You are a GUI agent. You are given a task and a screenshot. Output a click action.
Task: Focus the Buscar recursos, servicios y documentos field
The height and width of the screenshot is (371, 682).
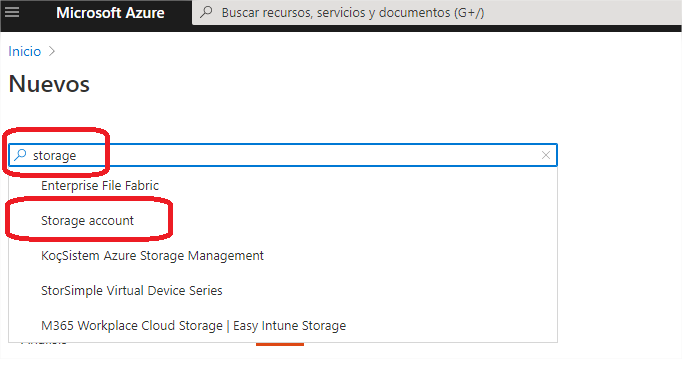436,13
